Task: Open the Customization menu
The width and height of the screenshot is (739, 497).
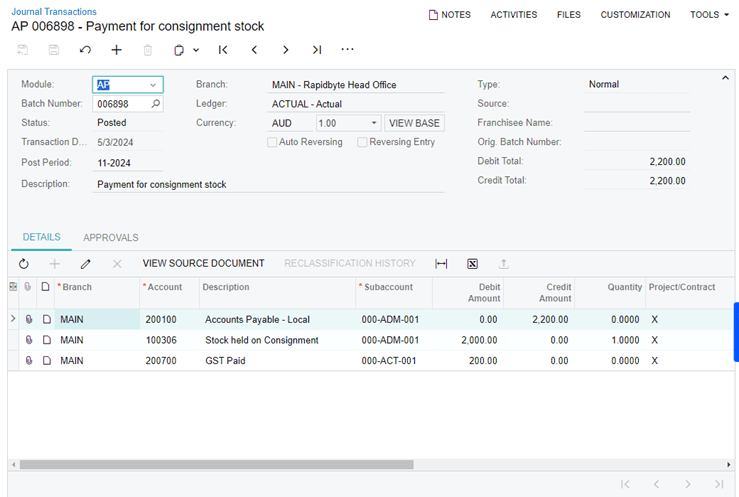Action: [635, 15]
